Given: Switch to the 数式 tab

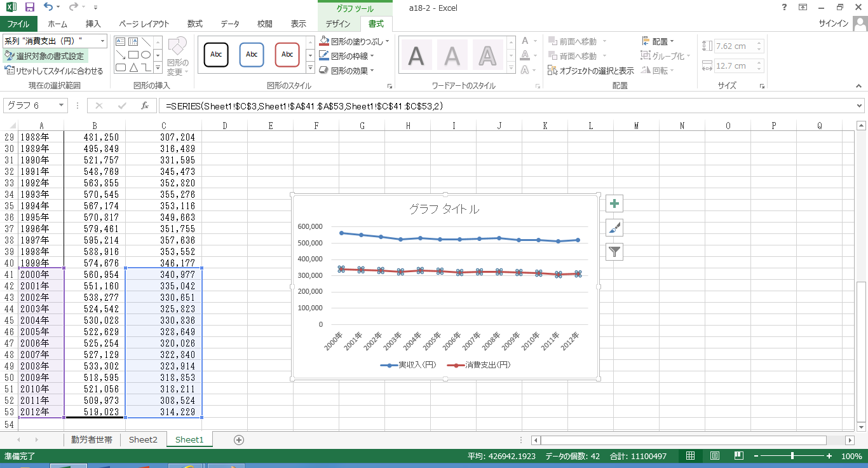Looking at the screenshot, I should click(194, 24).
